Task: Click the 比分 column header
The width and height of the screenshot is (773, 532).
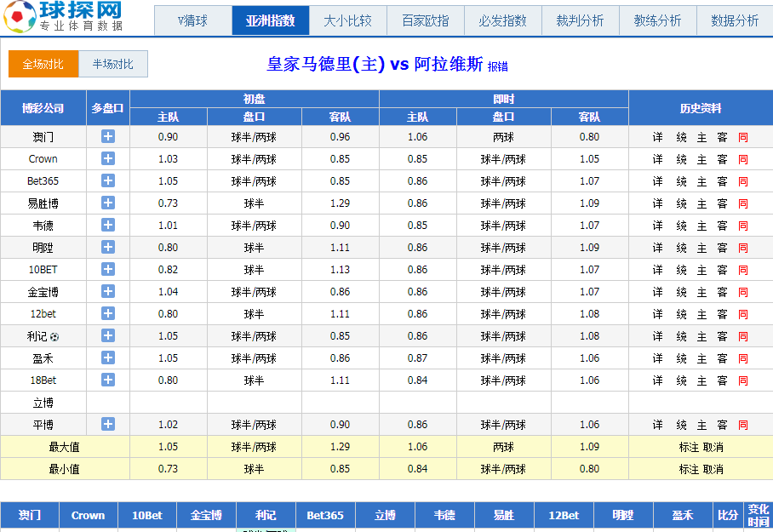Action: (728, 515)
